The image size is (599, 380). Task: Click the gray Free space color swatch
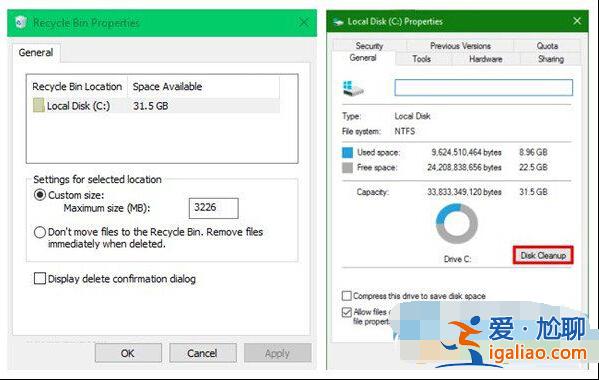(x=347, y=167)
